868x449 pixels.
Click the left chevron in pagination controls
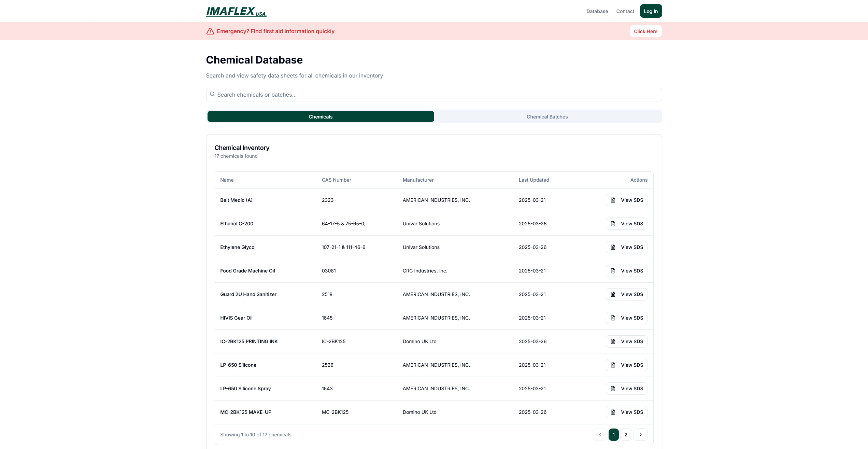pyautogui.click(x=600, y=435)
